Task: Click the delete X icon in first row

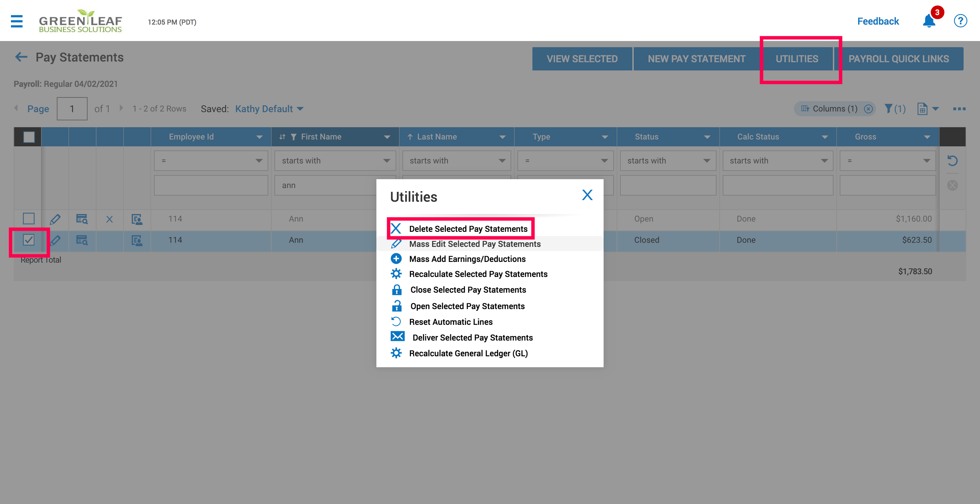Action: [109, 219]
